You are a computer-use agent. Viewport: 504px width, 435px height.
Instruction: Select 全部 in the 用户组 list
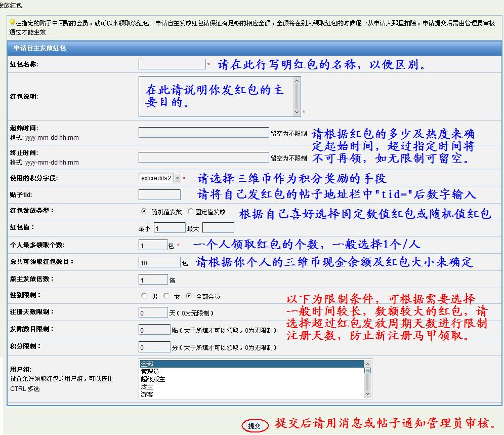[251, 364]
